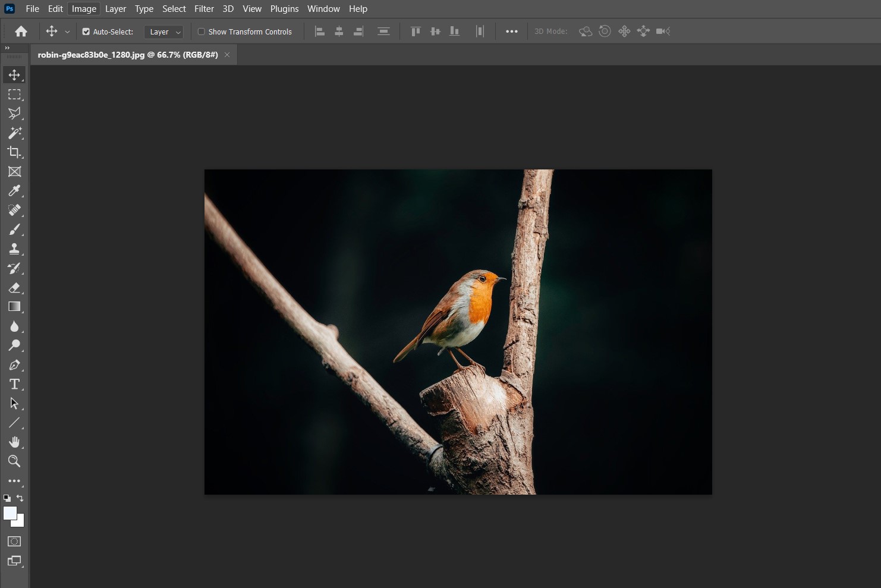Open the 3D menu
This screenshot has width=881, height=588.
[x=228, y=9]
